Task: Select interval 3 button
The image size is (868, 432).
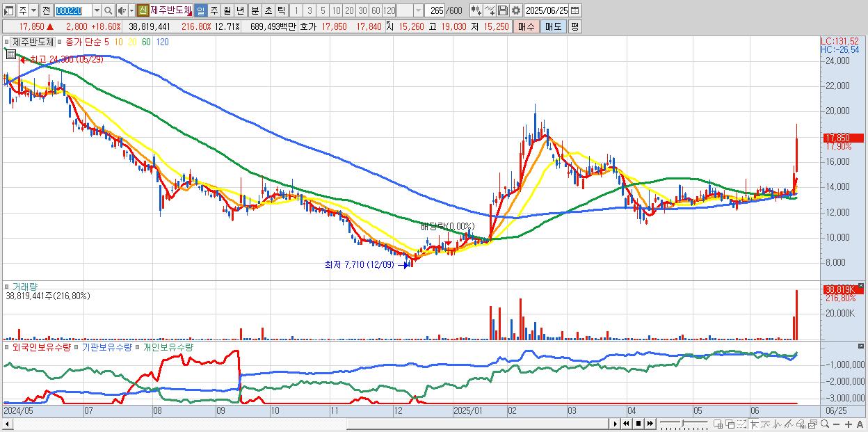Action: point(310,10)
